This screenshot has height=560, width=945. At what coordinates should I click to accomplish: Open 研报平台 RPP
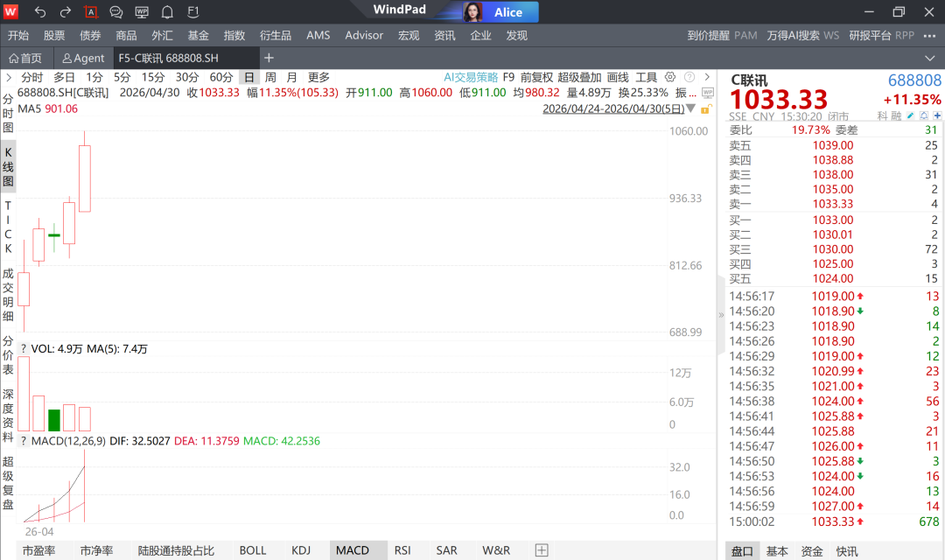[x=882, y=36]
